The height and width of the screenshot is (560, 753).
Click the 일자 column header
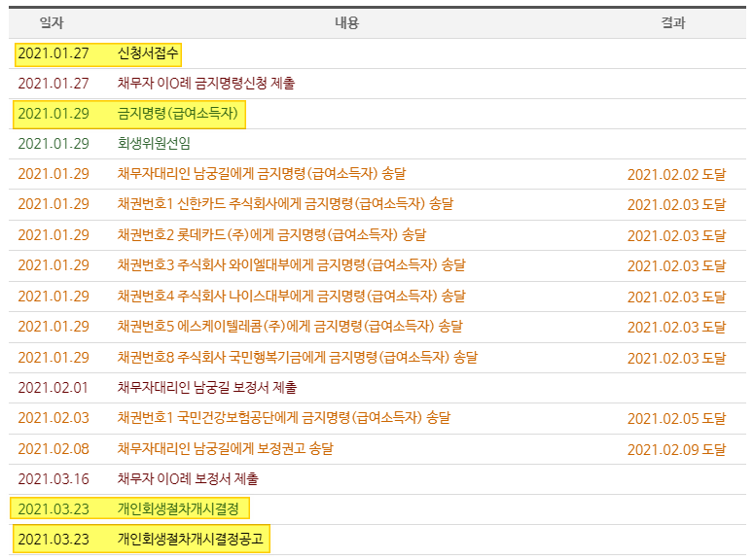coord(52,22)
